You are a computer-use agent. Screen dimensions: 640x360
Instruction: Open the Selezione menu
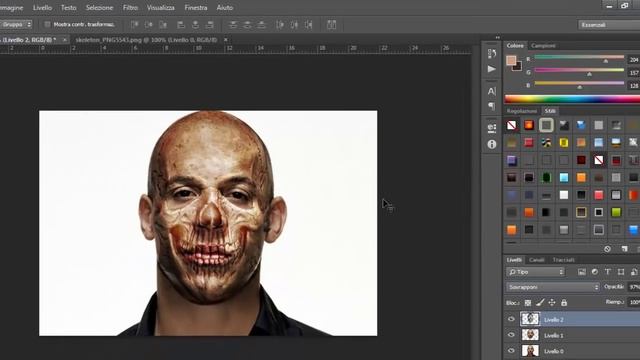pos(100,8)
